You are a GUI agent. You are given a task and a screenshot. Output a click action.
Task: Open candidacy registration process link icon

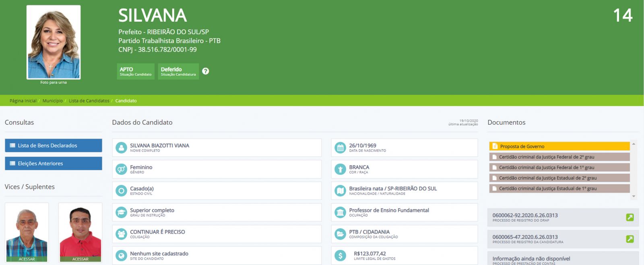pyautogui.click(x=630, y=239)
